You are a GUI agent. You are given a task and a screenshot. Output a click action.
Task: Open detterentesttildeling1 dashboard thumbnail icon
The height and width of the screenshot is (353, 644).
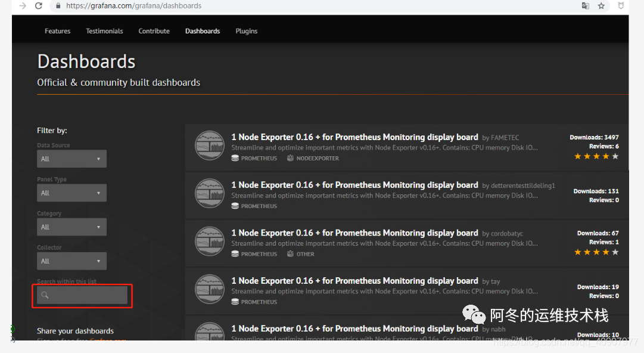[210, 193]
